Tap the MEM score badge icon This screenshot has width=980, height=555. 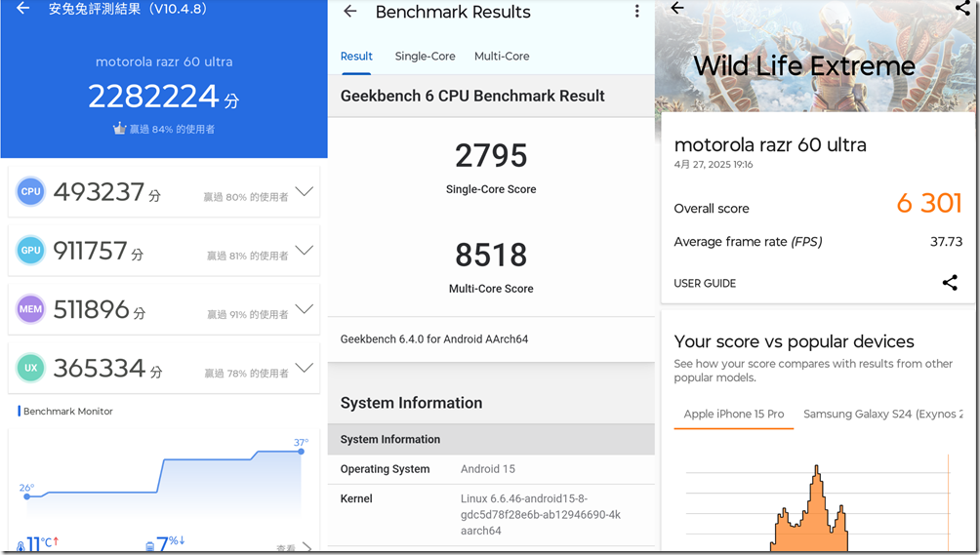(x=30, y=309)
